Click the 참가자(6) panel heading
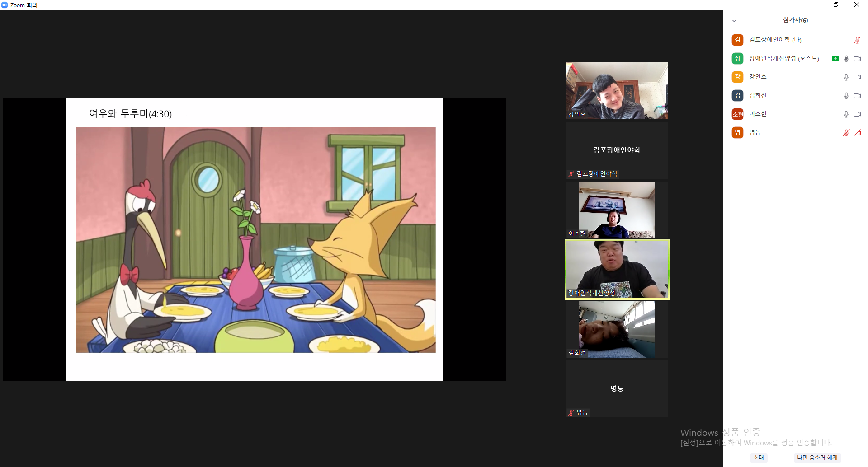 click(x=795, y=20)
